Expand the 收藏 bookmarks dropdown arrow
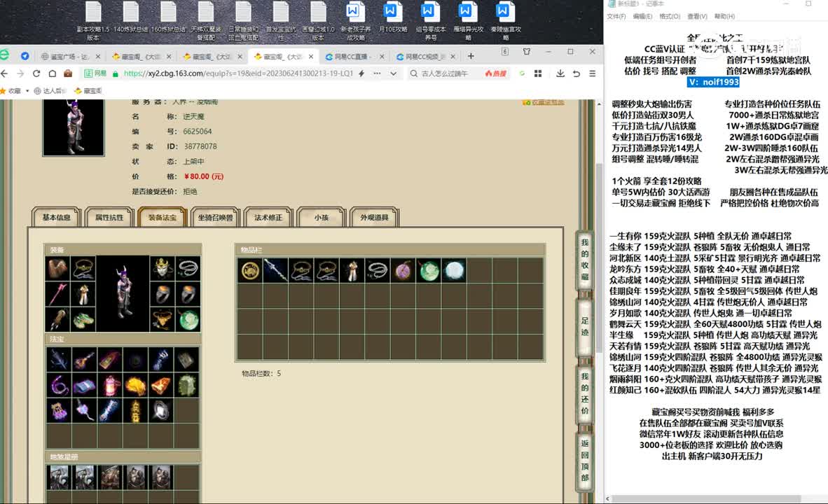Viewport: 828px width, 504px height. [x=27, y=91]
